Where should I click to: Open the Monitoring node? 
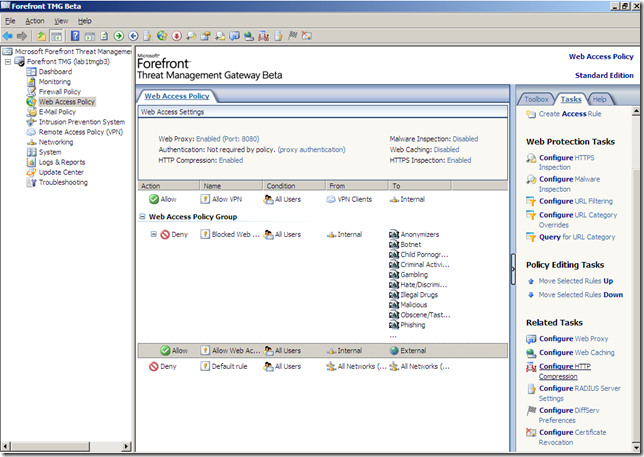point(55,82)
